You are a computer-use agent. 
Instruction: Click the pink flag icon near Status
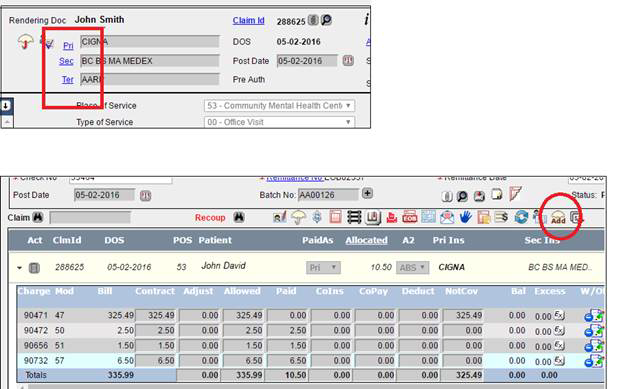(515, 194)
